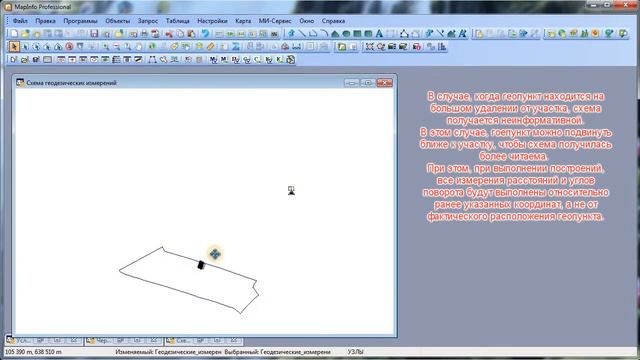Open the Text Style icon

pyautogui.click(x=462, y=34)
